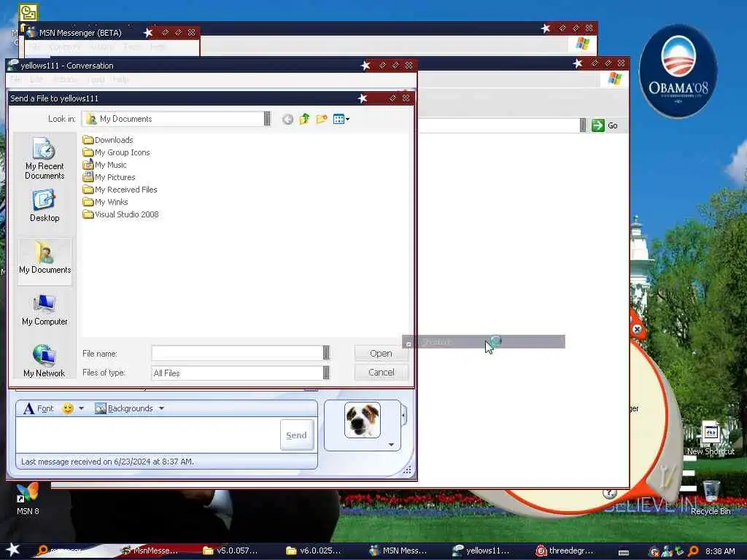
Task: Close the orange gadget with X button
Action: [637, 329]
